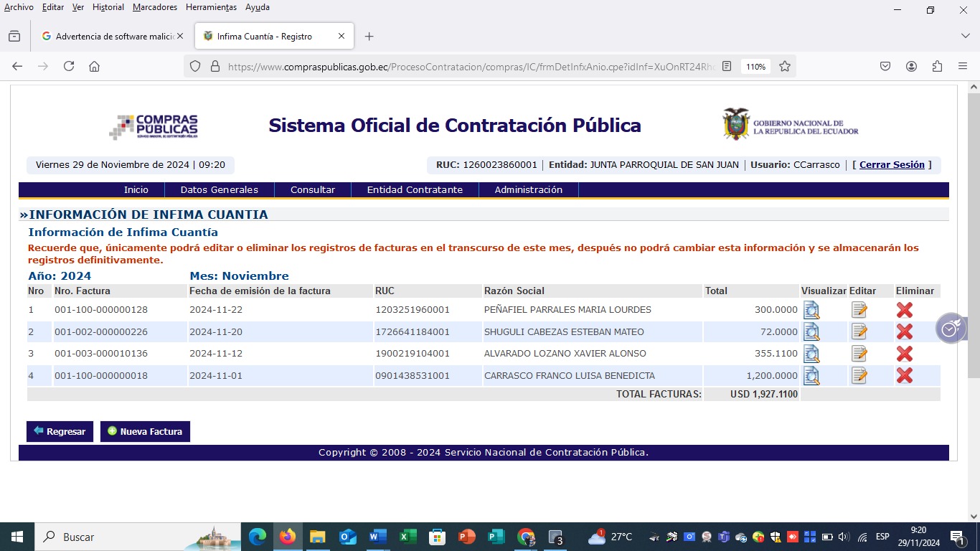Bookmark this page with star icon
This screenshot has width=980, height=551.
click(x=785, y=66)
